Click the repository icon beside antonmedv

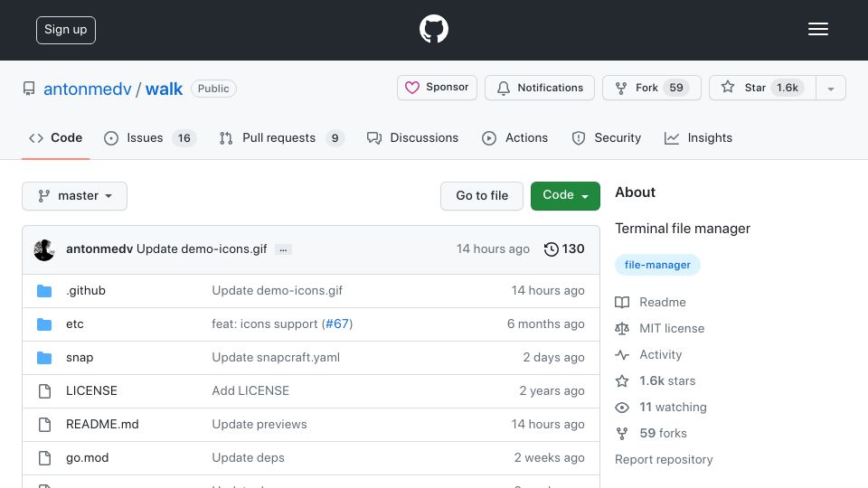[x=29, y=89]
